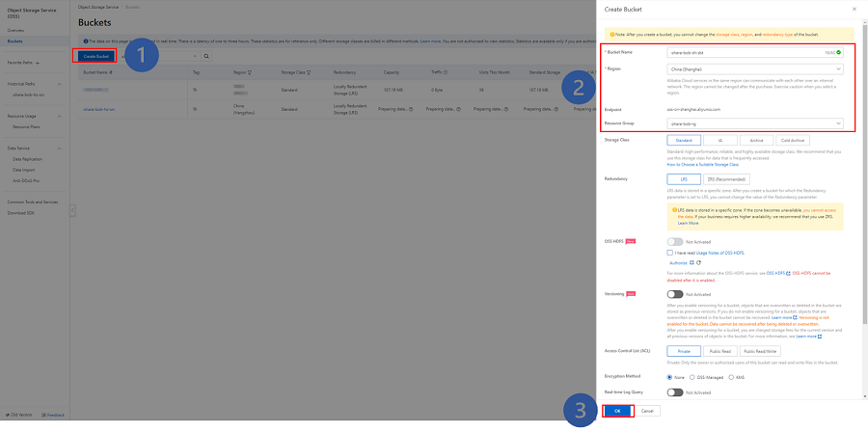The width and height of the screenshot is (868, 432).
Task: Click the refresh icon next to Authorize
Action: pos(698,262)
